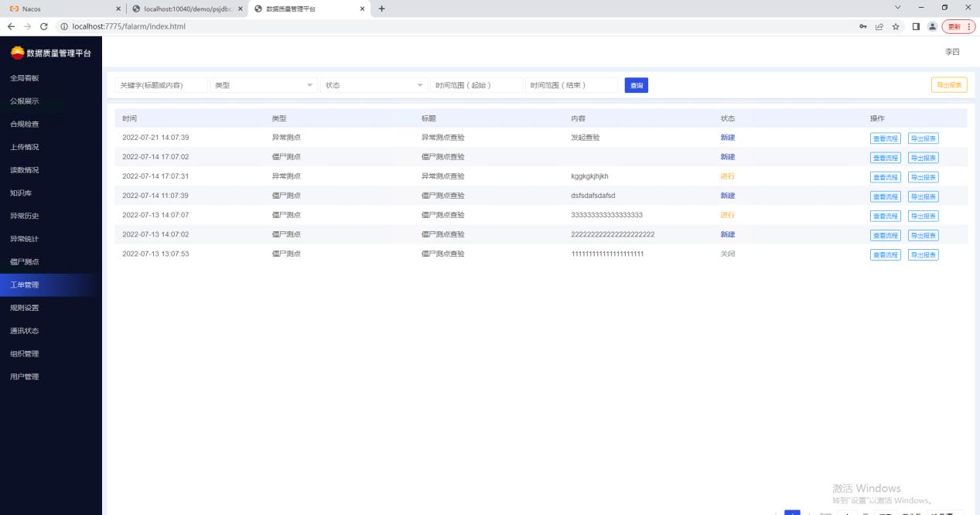Click 导出报表 for the 2022-07-13 13:07:53 row

pos(923,254)
